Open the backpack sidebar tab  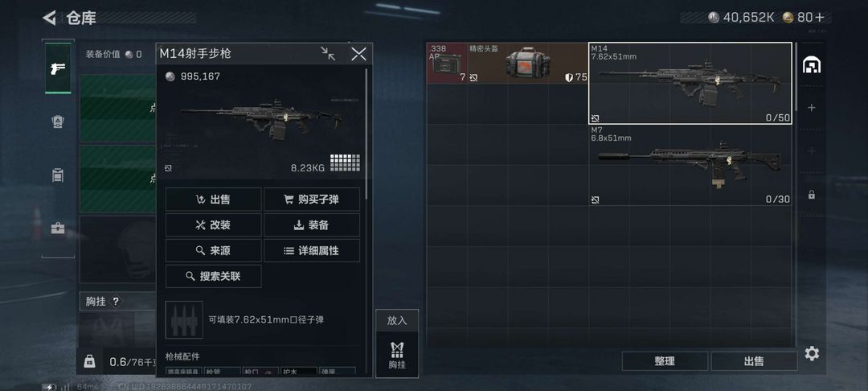point(58,175)
